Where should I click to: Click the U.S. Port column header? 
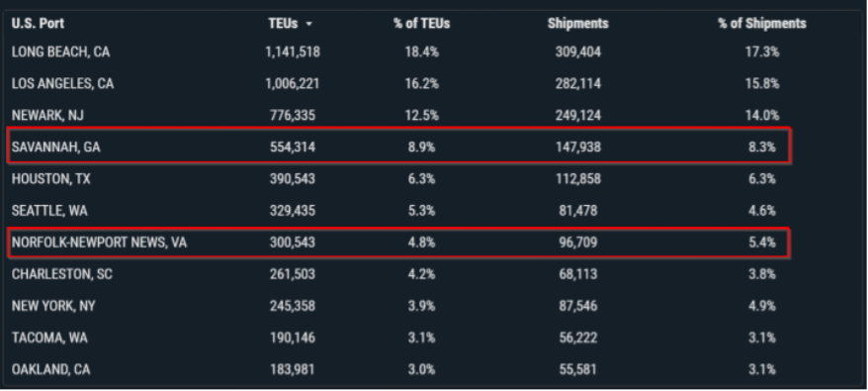pos(38,24)
